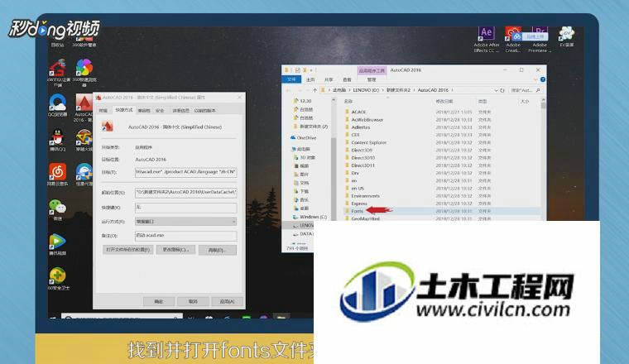
Task: Click Explorer's up-one-level arrow
Action: [314, 90]
